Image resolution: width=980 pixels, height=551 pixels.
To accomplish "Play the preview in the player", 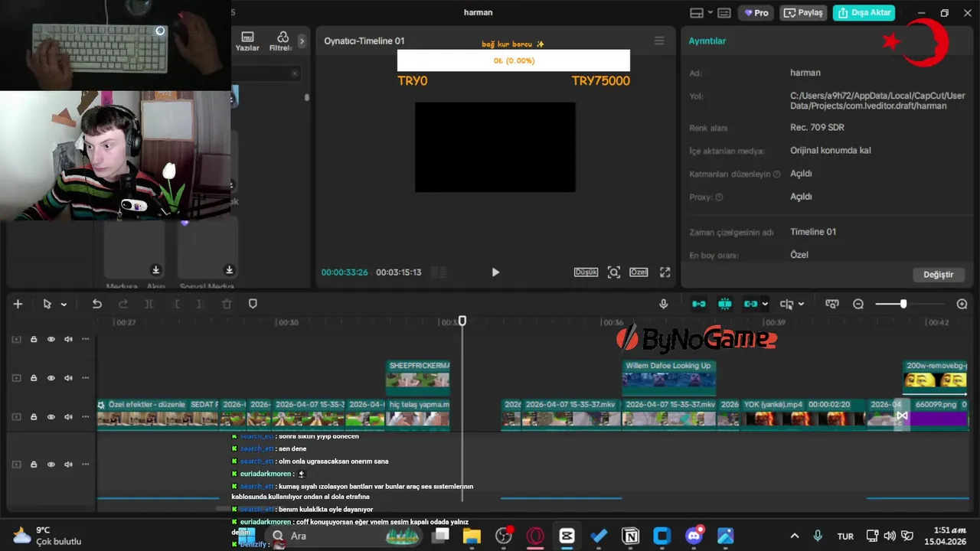I will pyautogui.click(x=495, y=272).
